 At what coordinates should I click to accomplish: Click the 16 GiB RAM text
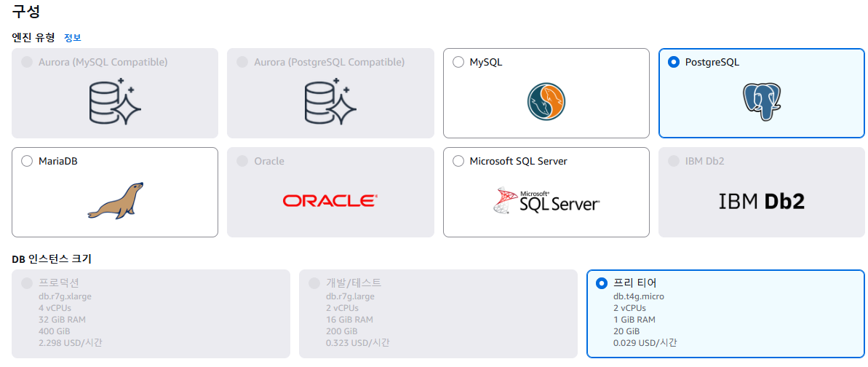pyautogui.click(x=349, y=320)
